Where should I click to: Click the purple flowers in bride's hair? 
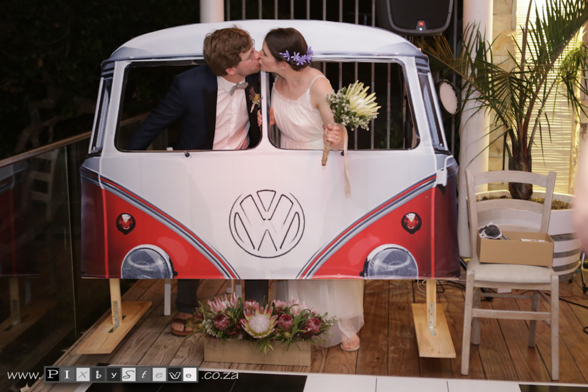coord(296,56)
